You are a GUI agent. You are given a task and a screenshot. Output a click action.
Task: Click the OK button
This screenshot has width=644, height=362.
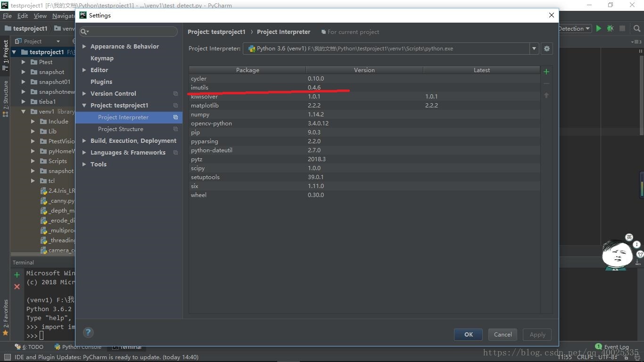tap(468, 334)
